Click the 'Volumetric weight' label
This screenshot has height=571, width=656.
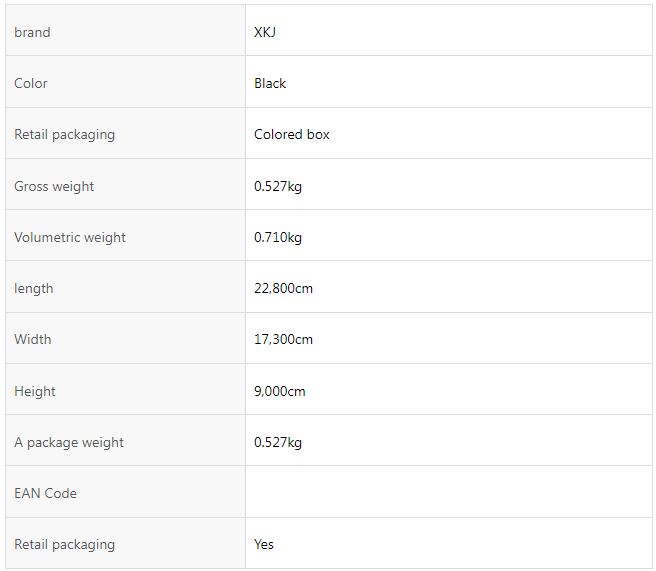click(70, 237)
